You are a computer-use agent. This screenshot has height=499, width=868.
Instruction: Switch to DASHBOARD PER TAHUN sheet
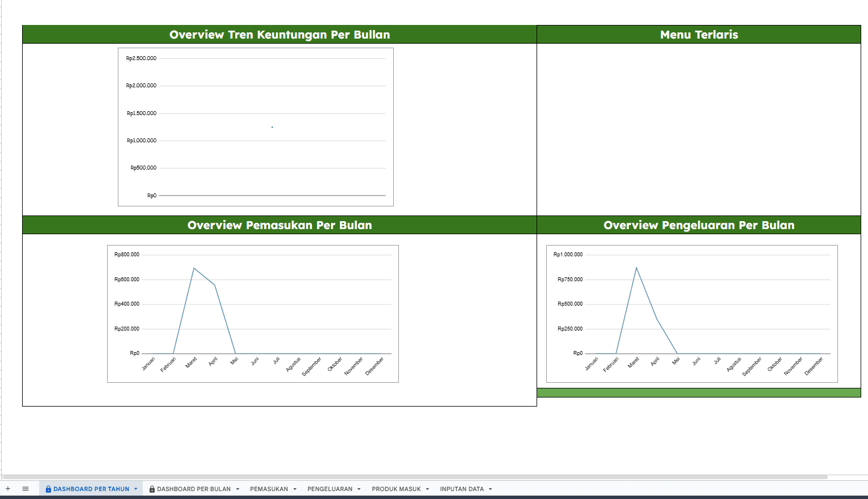click(91, 489)
